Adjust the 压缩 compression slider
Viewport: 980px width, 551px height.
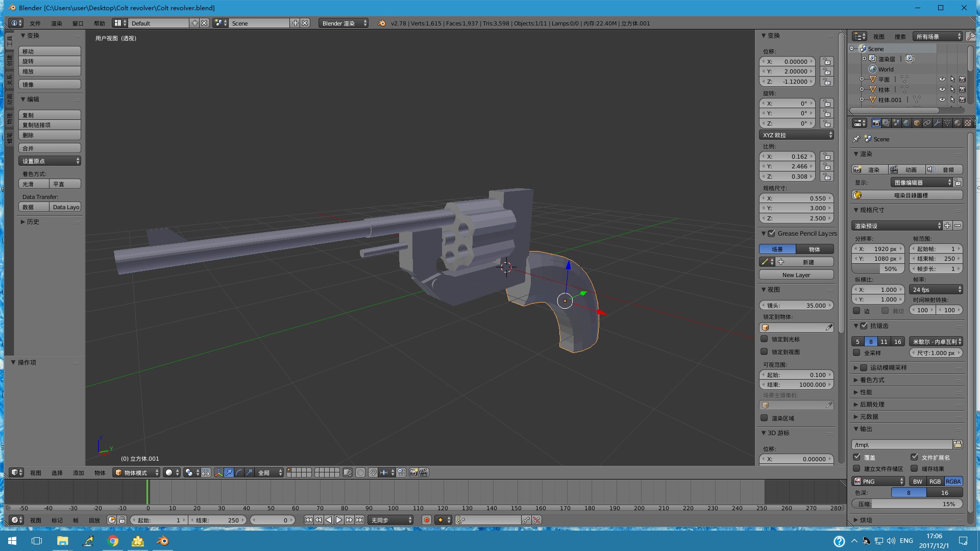pyautogui.click(x=907, y=504)
